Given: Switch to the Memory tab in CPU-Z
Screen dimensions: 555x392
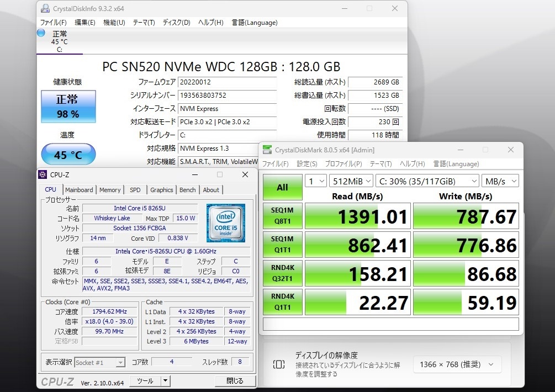Looking at the screenshot, I should (110, 190).
